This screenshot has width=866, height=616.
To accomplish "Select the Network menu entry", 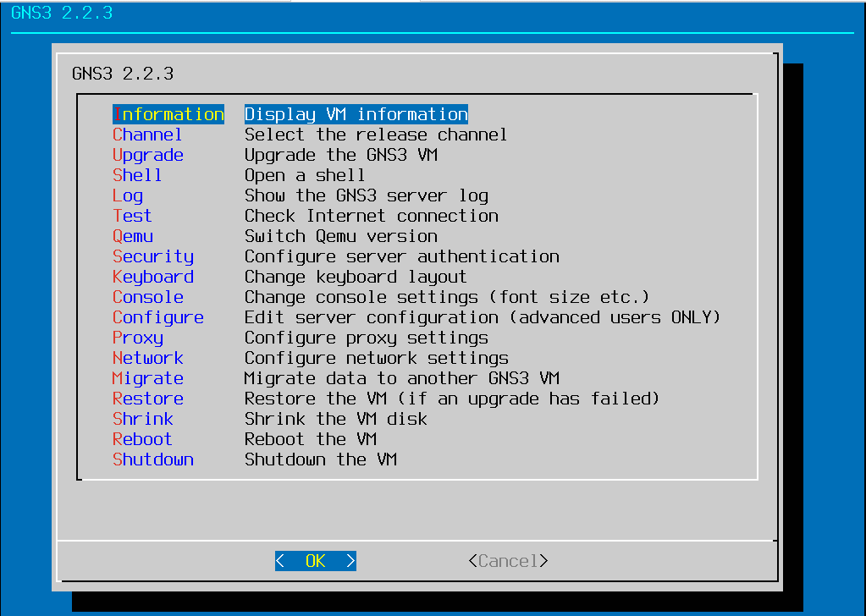I will click(x=148, y=358).
